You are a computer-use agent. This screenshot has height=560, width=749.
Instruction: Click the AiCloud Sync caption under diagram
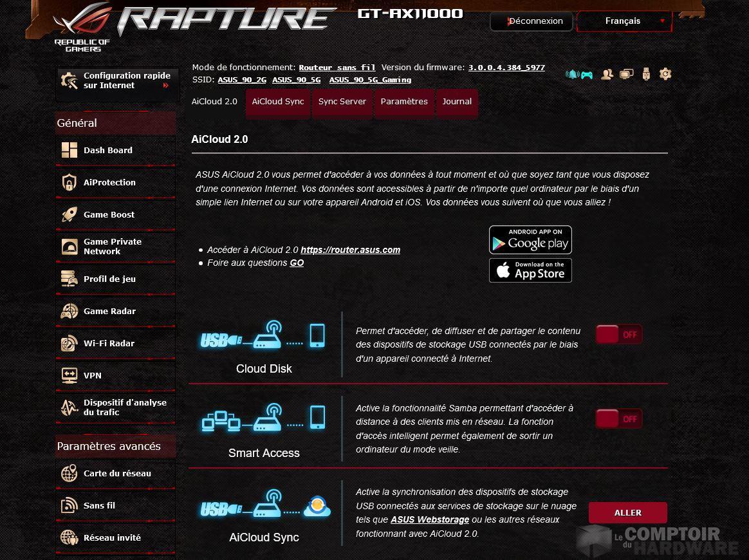[264, 537]
